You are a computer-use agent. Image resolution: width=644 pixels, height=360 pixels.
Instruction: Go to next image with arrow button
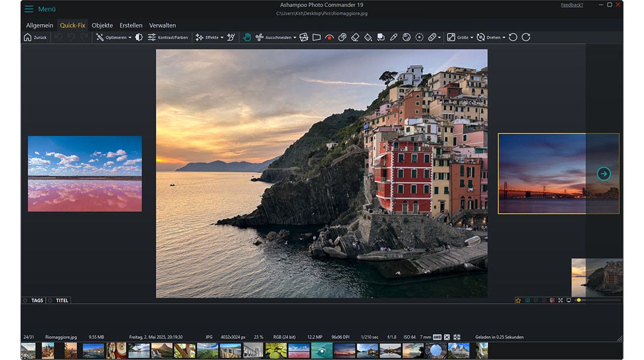click(x=604, y=174)
